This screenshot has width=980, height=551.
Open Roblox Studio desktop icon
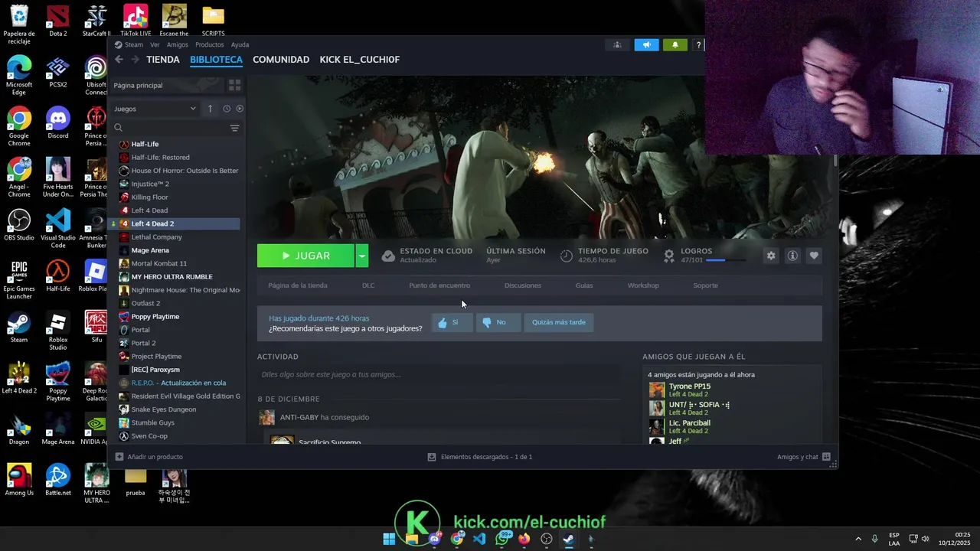tap(57, 331)
